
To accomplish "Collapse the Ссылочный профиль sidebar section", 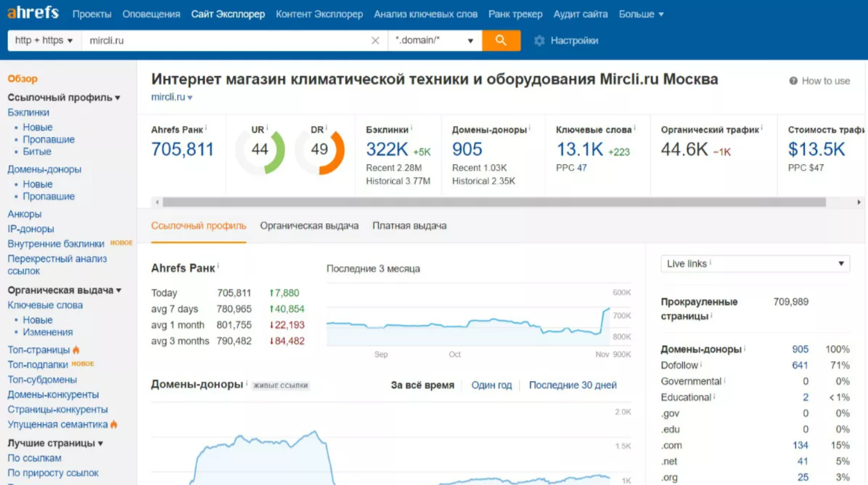I will [x=64, y=98].
